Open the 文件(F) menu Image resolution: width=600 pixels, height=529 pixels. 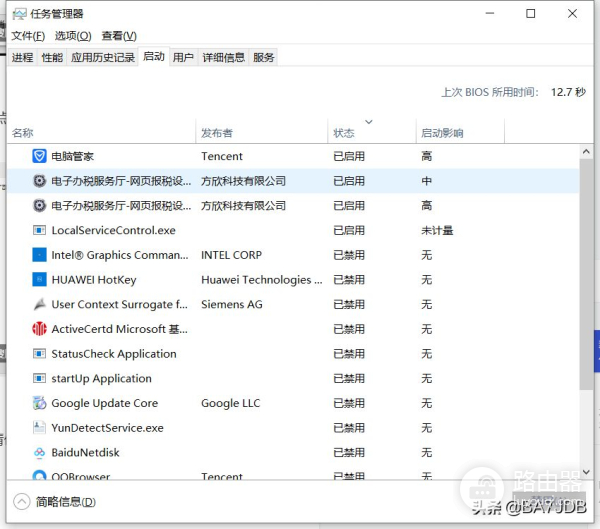(28, 36)
